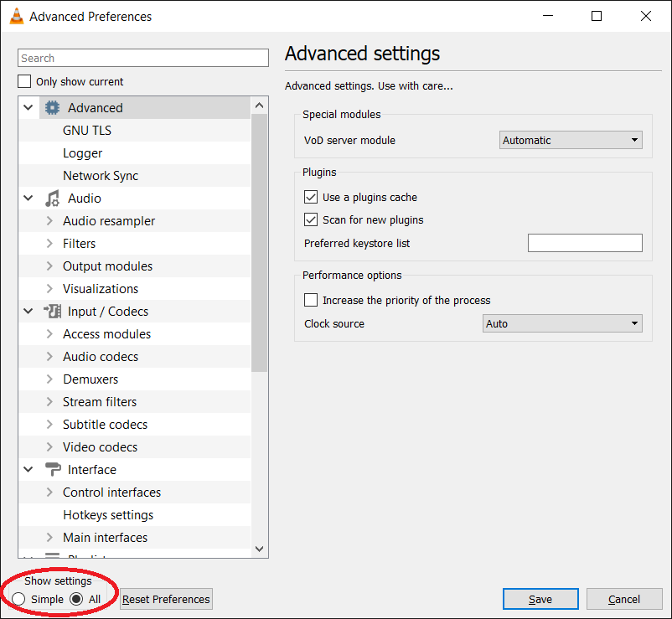This screenshot has height=619, width=672.
Task: Toggle Only show current checkbox
Action: click(24, 81)
